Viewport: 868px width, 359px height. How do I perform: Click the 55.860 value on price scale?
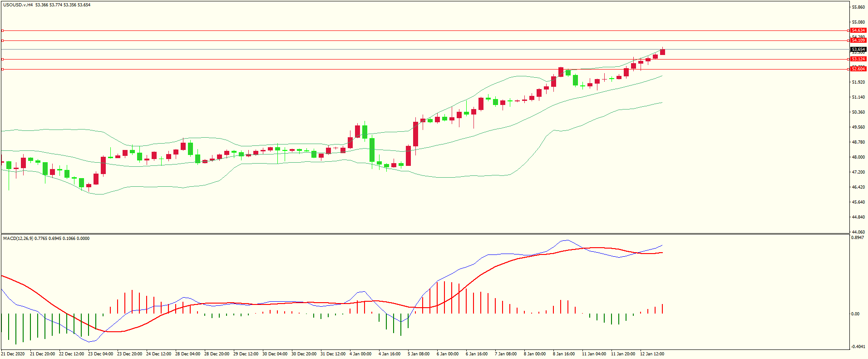tap(858, 7)
